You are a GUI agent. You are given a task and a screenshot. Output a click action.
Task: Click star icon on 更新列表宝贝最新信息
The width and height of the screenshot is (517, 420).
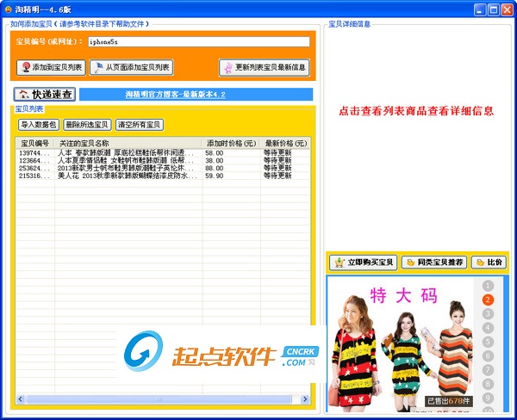(227, 68)
